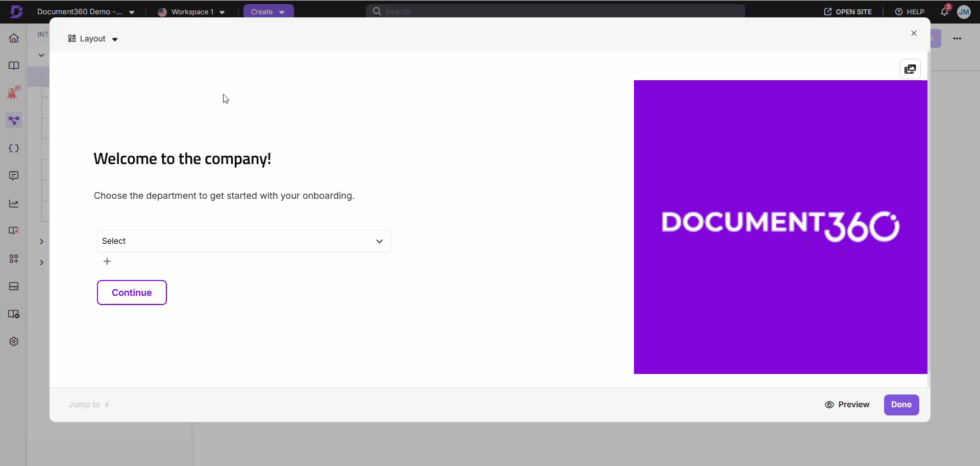Click the home icon in the sidebar
This screenshot has height=466, width=980.
click(x=14, y=38)
